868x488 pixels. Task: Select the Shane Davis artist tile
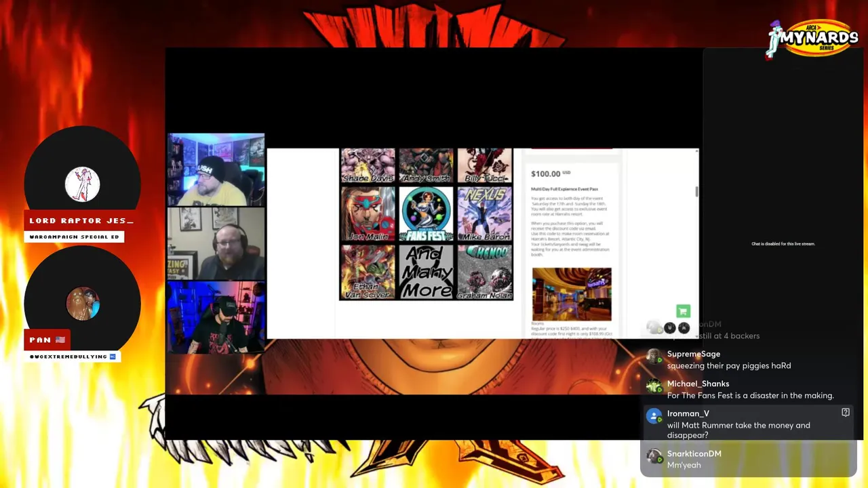[368, 166]
